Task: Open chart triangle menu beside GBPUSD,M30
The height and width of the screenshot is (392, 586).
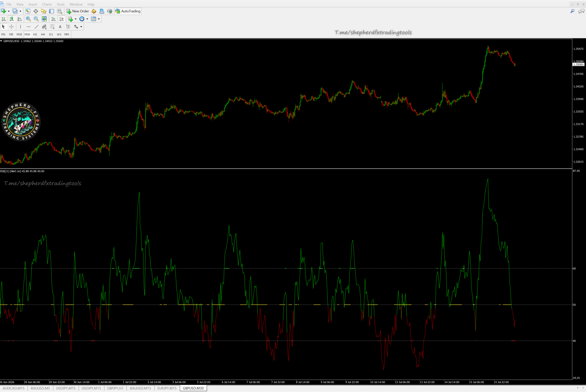Action: 1,41
